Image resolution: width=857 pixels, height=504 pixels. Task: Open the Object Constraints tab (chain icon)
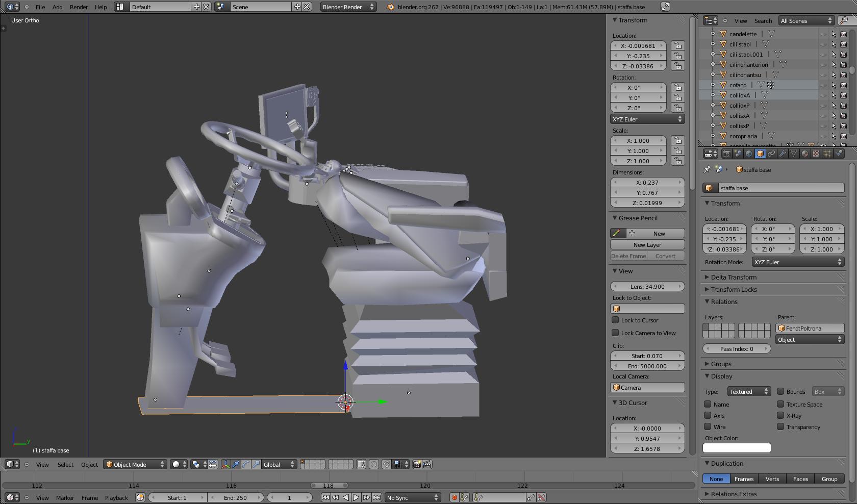pyautogui.click(x=771, y=154)
